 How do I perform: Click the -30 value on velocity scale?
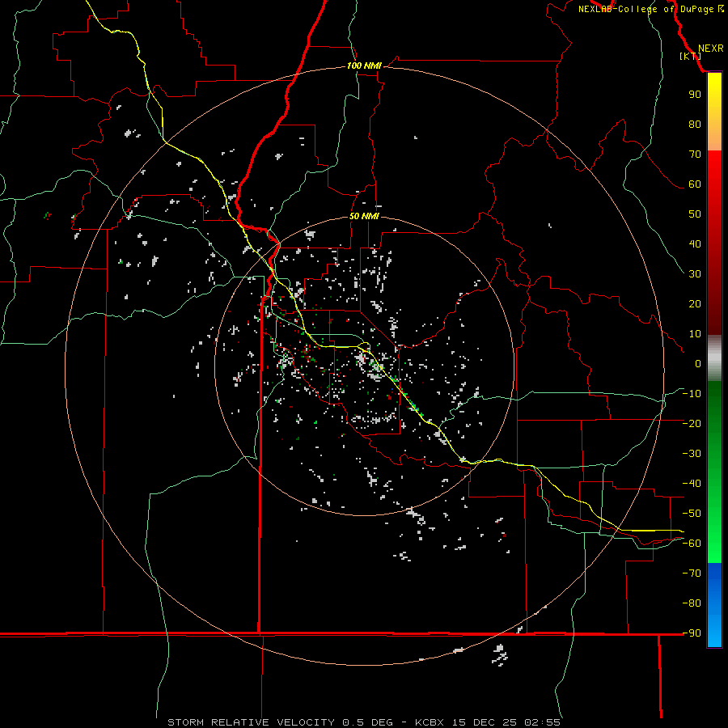tap(692, 454)
